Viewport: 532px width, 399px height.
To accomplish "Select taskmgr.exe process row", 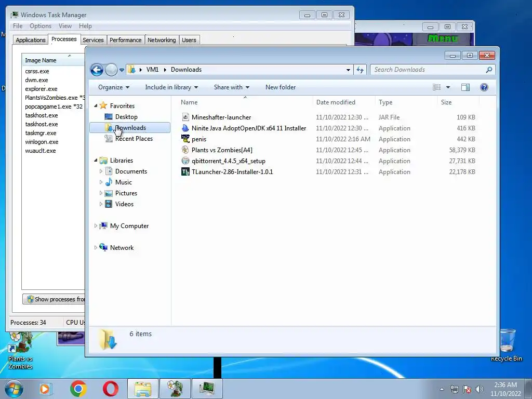I will (41, 133).
